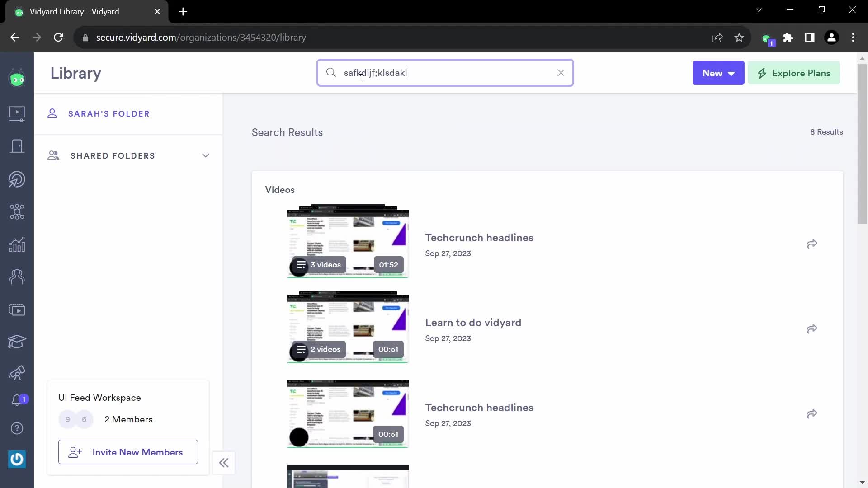Image resolution: width=868 pixels, height=488 pixels.
Task: Open Sarah's Folder section
Action: pyautogui.click(x=109, y=113)
